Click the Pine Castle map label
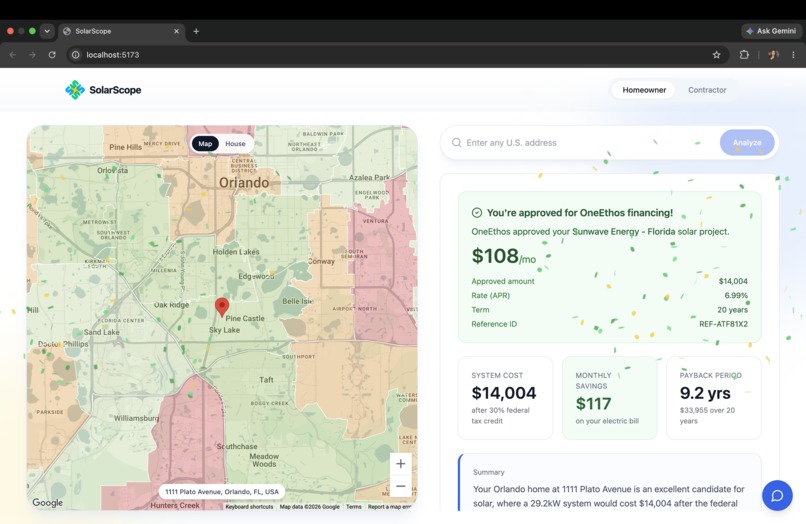Image resolution: width=806 pixels, height=524 pixels. [245, 318]
